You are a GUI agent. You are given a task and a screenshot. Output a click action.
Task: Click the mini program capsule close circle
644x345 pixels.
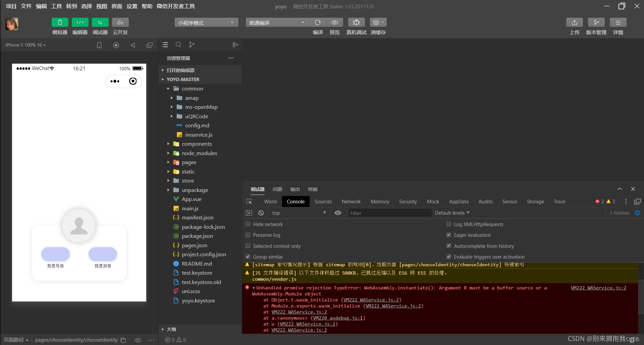click(133, 81)
